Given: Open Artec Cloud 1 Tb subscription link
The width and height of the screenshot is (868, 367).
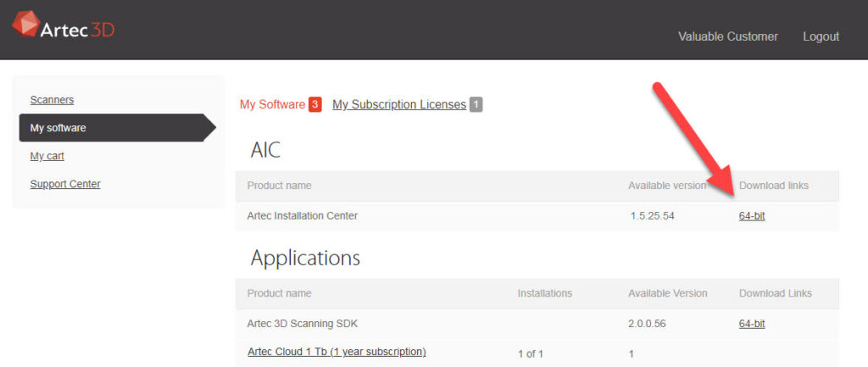Looking at the screenshot, I should (337, 352).
